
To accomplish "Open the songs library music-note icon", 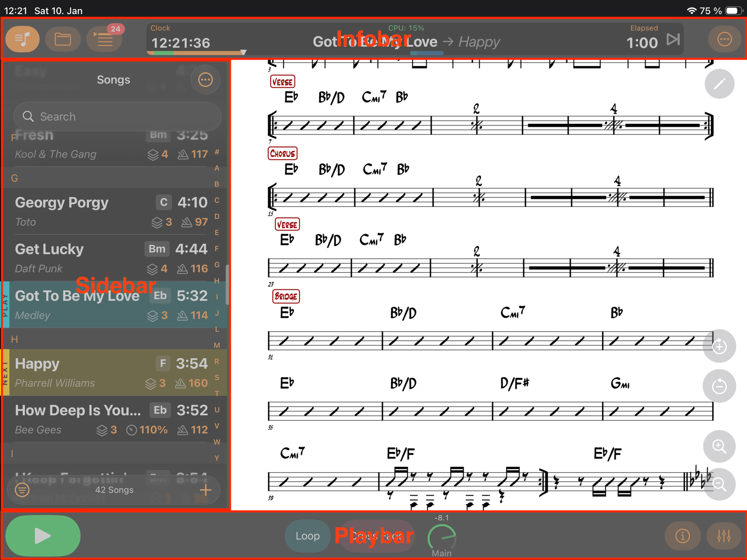I will point(22,39).
